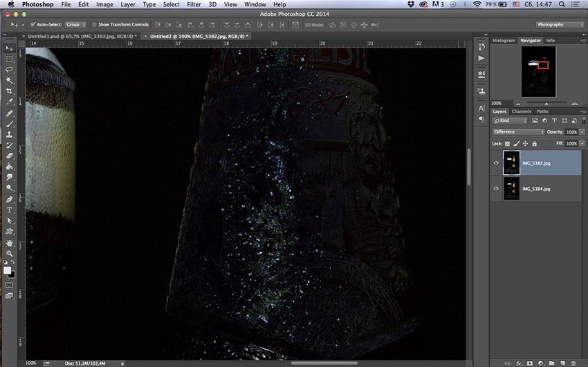
Task: Open the Navigator panel flyout menu
Action: click(x=582, y=40)
